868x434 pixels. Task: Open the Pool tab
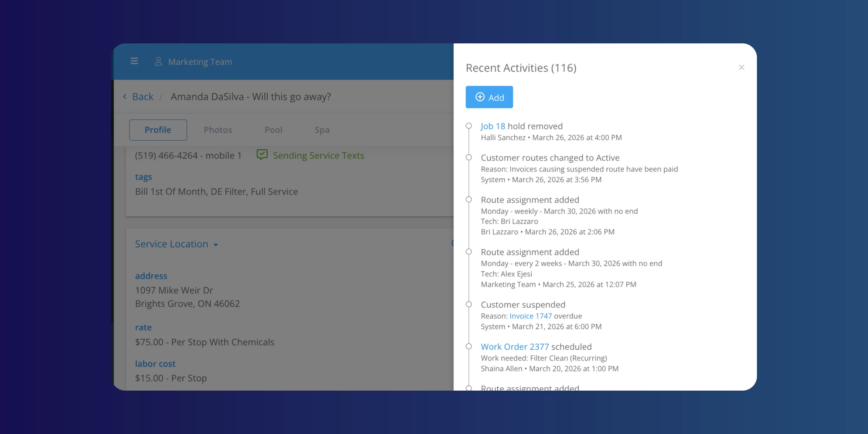273,130
